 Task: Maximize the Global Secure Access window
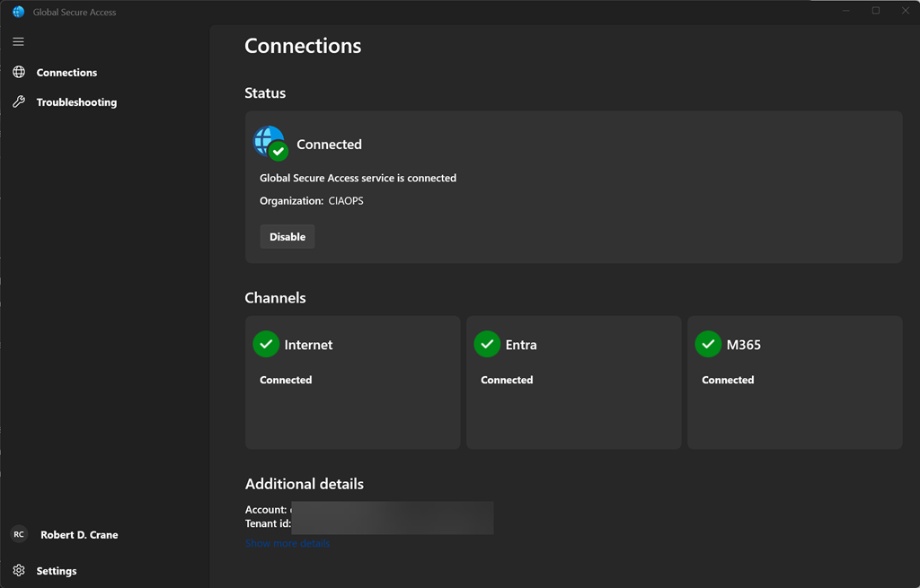(x=876, y=11)
